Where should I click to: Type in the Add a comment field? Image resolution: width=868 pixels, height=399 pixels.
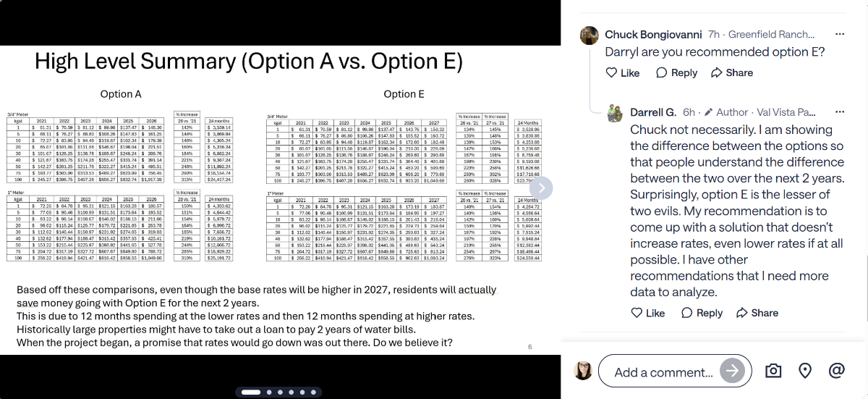[663, 372]
